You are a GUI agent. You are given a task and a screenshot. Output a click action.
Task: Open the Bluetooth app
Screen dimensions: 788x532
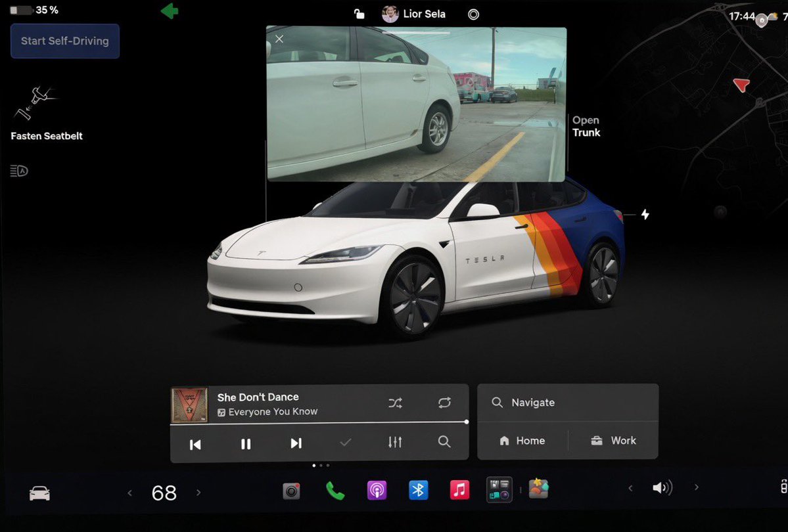[418, 491]
